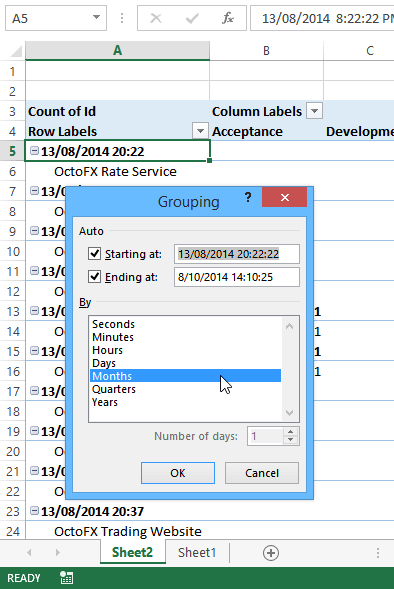
Task: Open the Column Labels filter dropdown
Action: point(314,111)
